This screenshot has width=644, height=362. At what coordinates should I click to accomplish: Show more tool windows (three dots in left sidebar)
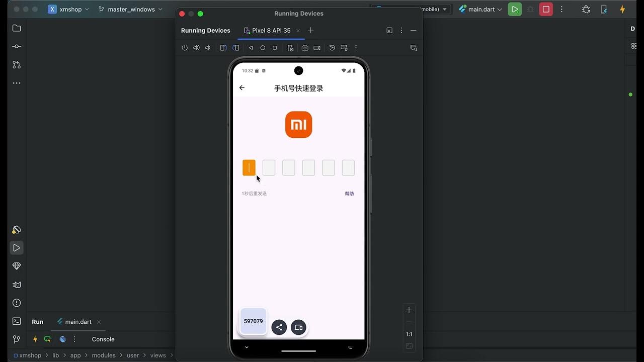(x=17, y=83)
